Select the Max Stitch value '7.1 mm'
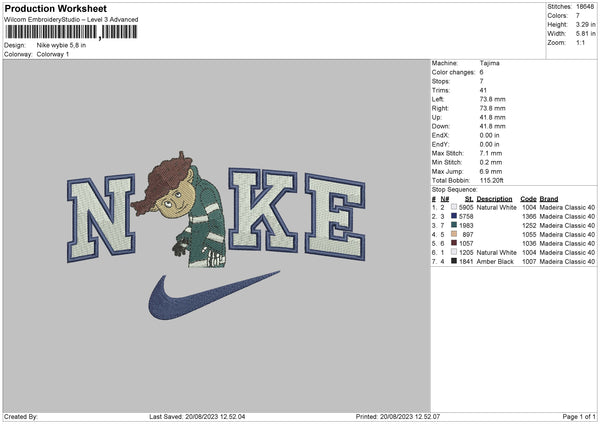 [491, 153]
